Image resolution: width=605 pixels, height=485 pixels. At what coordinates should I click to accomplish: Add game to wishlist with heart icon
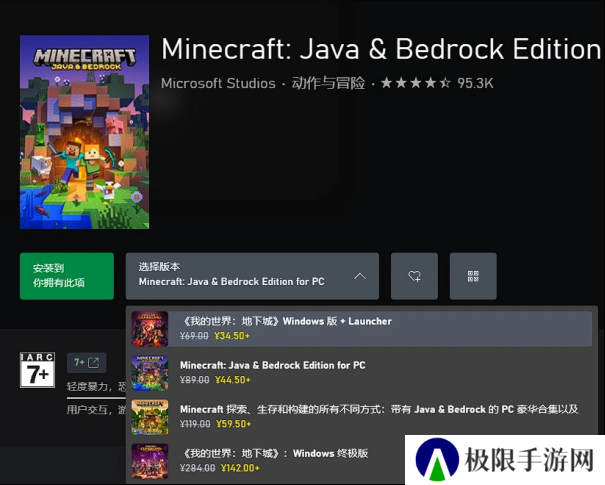414,276
